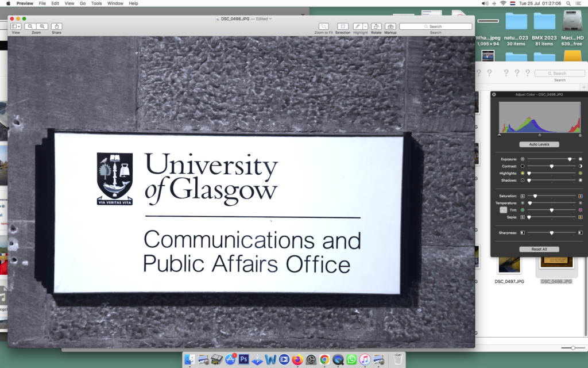This screenshot has width=588, height=368.
Task: Open Photoshop from the Dock
Action: (x=243, y=359)
